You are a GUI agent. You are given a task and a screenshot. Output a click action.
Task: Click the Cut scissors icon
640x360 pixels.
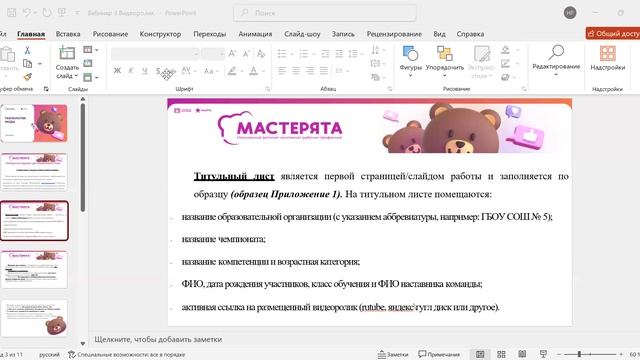coord(27,51)
